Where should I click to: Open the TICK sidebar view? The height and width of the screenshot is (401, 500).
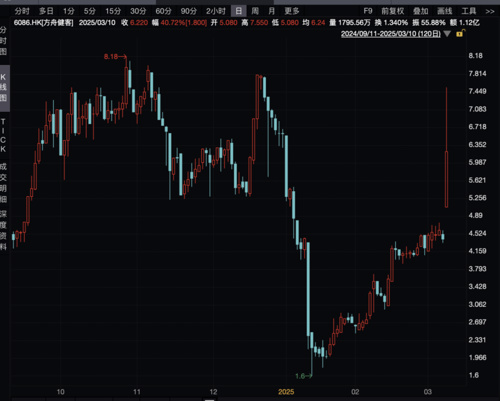[3, 135]
